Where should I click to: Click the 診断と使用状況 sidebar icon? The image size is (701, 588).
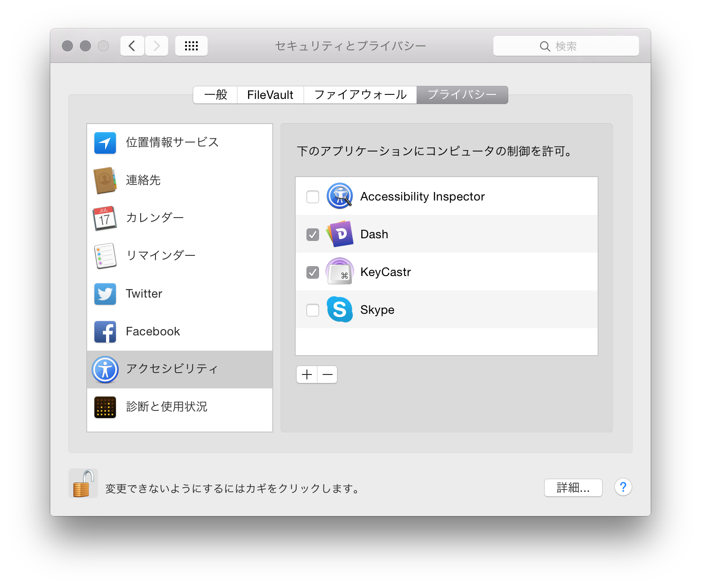pos(105,407)
